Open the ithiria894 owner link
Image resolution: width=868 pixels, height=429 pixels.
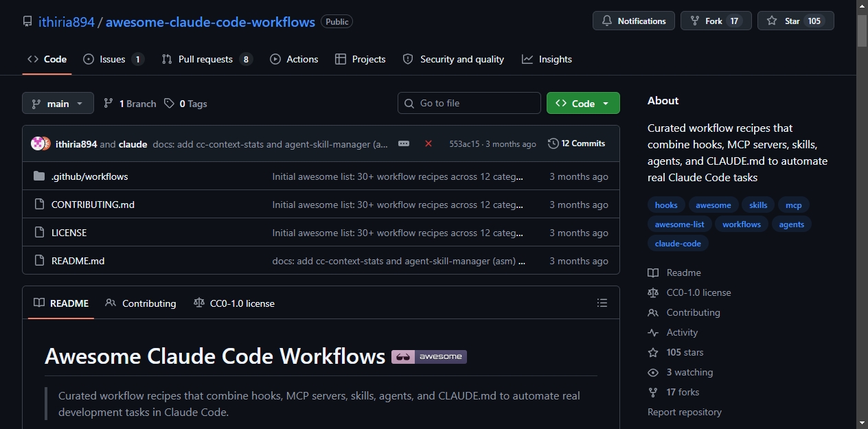(x=66, y=21)
